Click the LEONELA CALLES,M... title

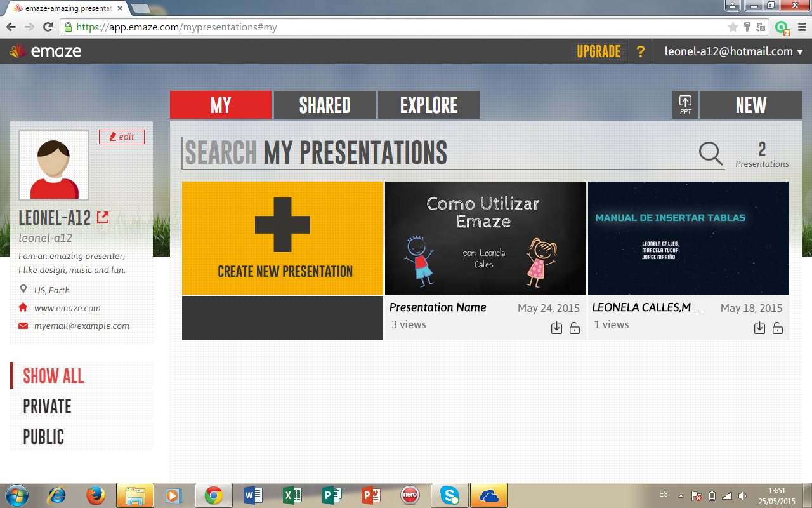click(x=648, y=307)
